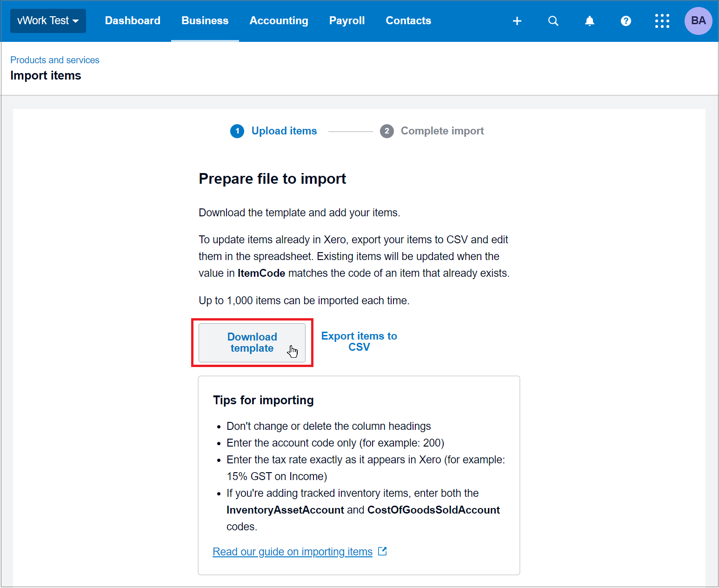The width and height of the screenshot is (719, 588).
Task: Click the Import items page title
Action: (x=46, y=75)
